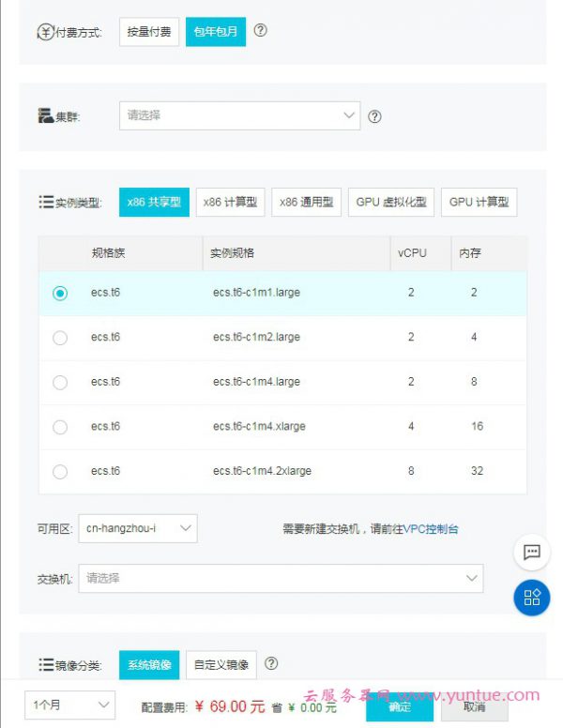Open the cn-hangzhou-i zone dropdown
The image size is (563, 728).
(137, 529)
